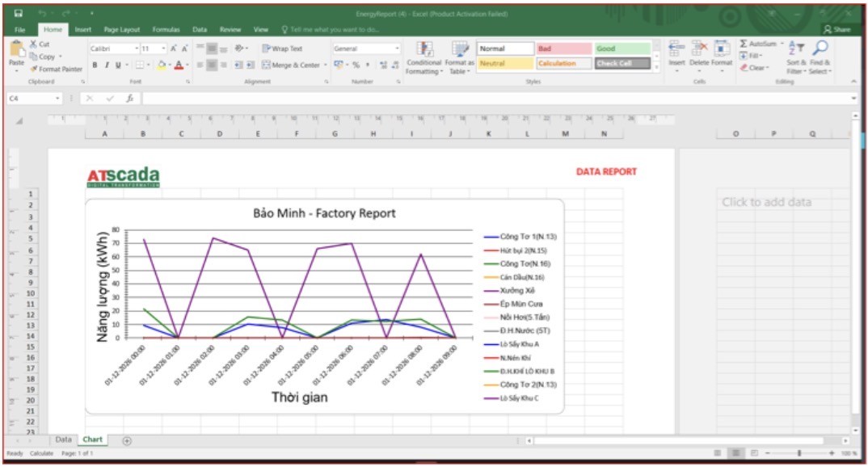The height and width of the screenshot is (467, 868).
Task: Click the Insert Function fx icon
Action: click(x=129, y=99)
